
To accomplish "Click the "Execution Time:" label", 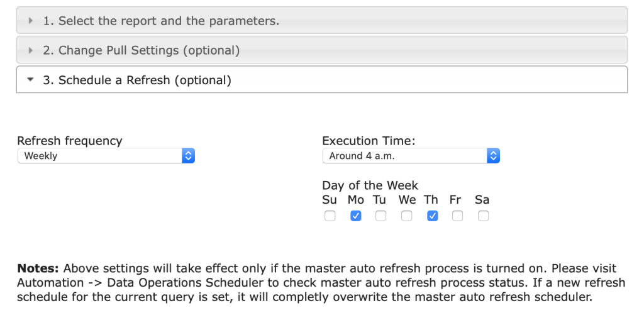I will click(369, 141).
